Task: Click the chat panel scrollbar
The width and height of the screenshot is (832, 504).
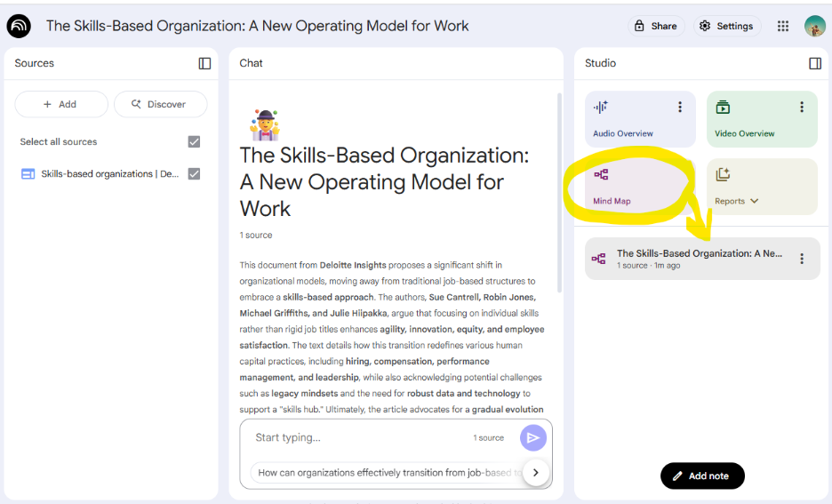Action: tap(559, 193)
